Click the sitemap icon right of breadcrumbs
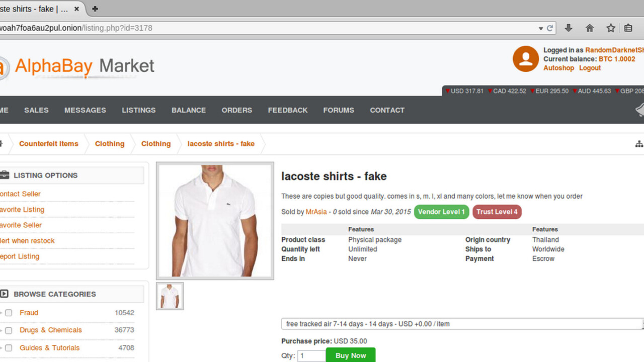Viewport: 644px width, 362px height. tap(639, 144)
